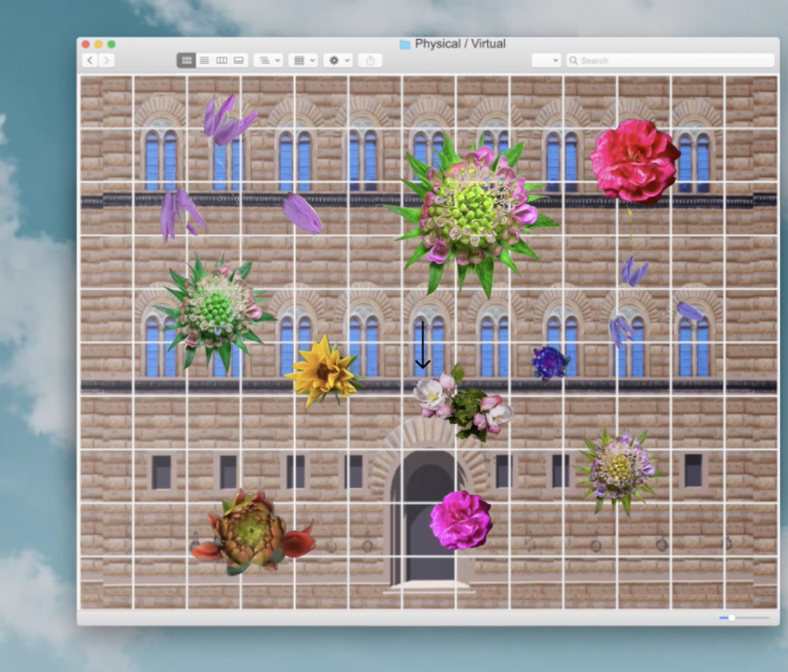
Task: Expand the dropdown beside the Search field
Action: [546, 61]
